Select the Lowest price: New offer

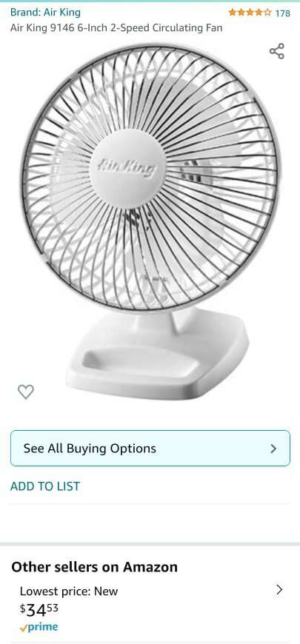[69, 591]
